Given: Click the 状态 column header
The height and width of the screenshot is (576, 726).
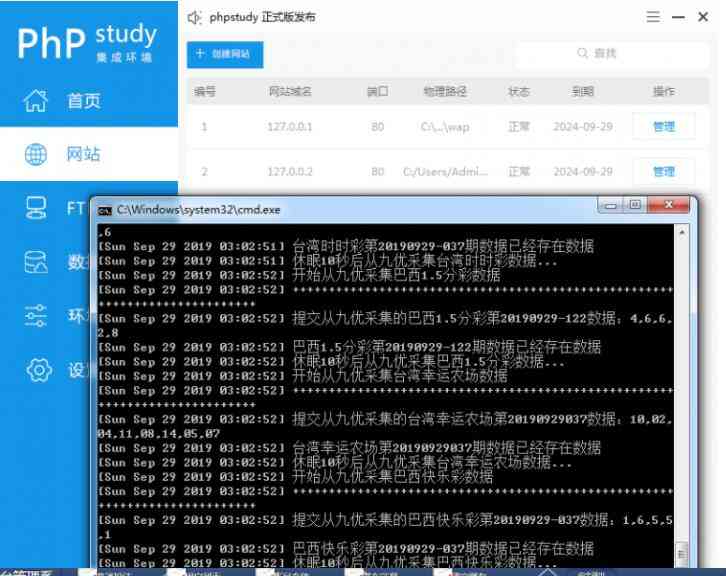Looking at the screenshot, I should click(x=519, y=91).
